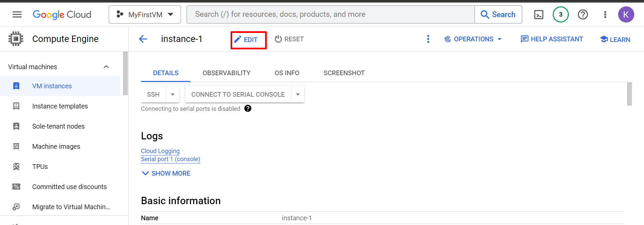The height and width of the screenshot is (225, 644).
Task: Open the Serial port 1 (console) link
Action: tap(170, 159)
